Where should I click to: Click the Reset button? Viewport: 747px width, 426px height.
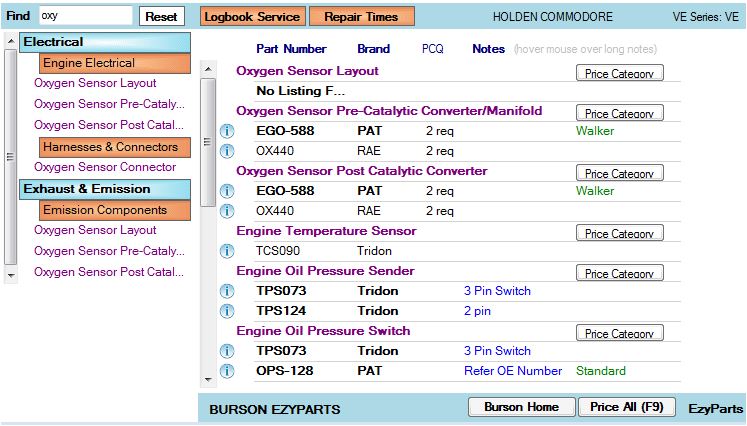(162, 16)
